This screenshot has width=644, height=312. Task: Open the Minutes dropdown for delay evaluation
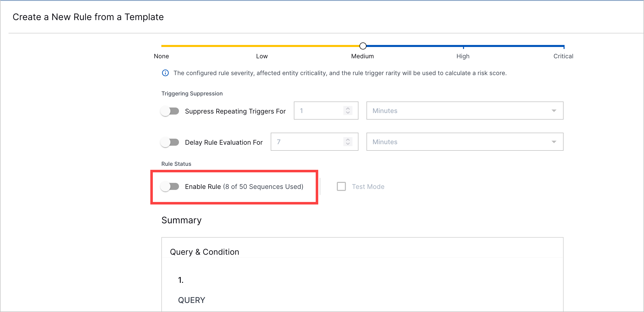[465, 142]
